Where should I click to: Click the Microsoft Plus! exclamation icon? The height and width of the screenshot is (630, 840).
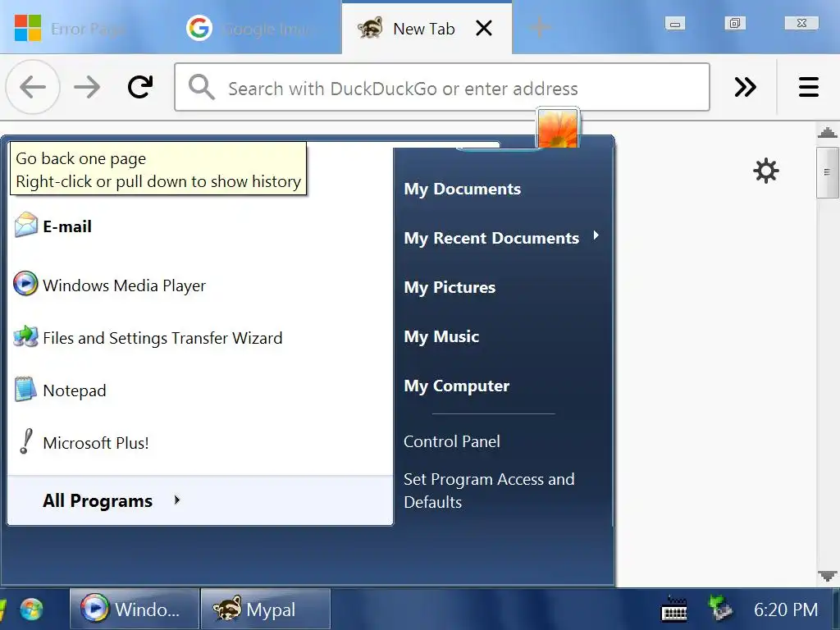tap(25, 442)
